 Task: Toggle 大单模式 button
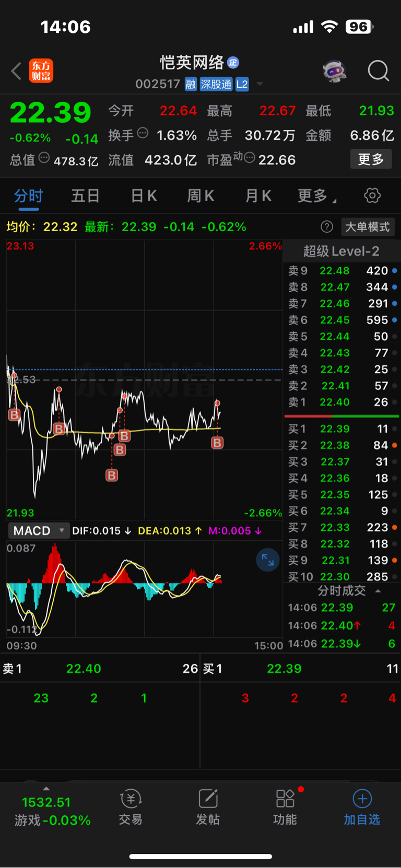368,227
